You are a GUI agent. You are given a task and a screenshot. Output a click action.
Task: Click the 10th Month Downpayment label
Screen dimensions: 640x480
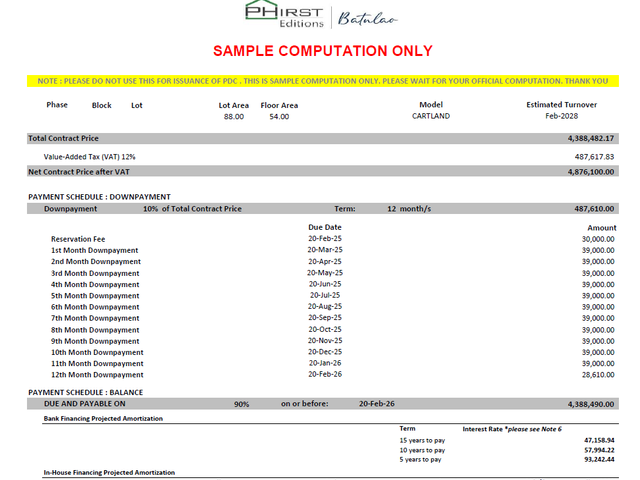click(97, 352)
